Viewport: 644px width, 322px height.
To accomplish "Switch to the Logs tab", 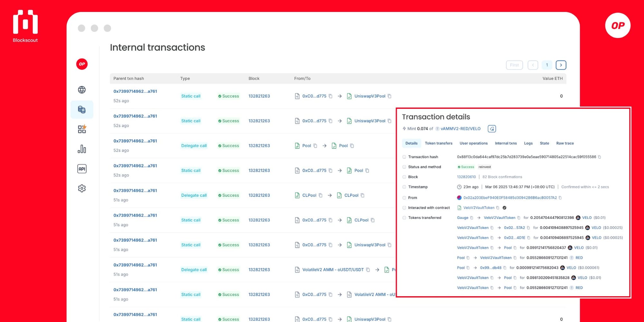I will tap(528, 143).
